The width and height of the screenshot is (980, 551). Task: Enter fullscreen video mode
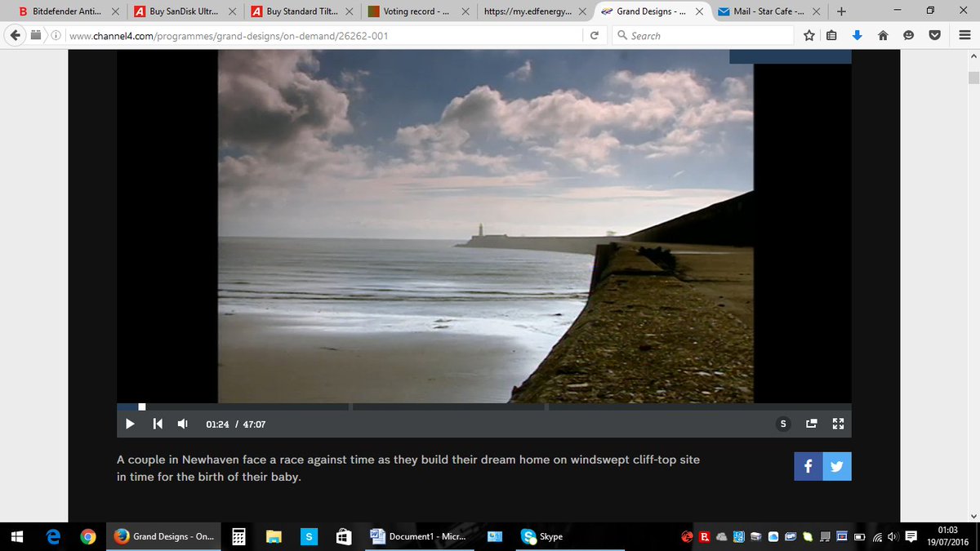[837, 424]
